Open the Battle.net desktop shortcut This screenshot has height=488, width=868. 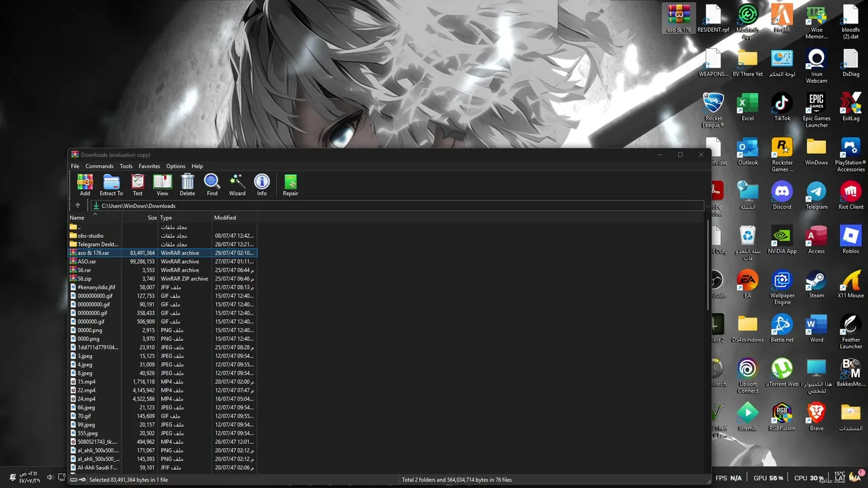pyautogui.click(x=782, y=328)
